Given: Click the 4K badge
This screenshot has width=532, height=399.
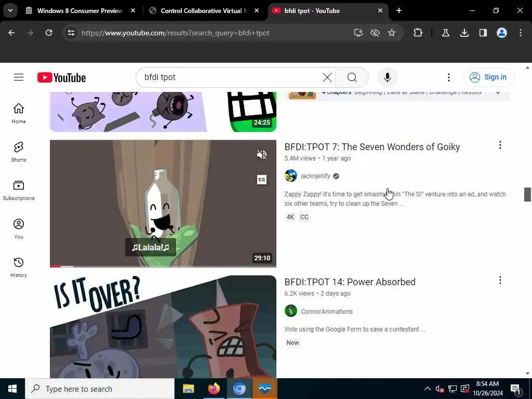Looking at the screenshot, I should [290, 217].
